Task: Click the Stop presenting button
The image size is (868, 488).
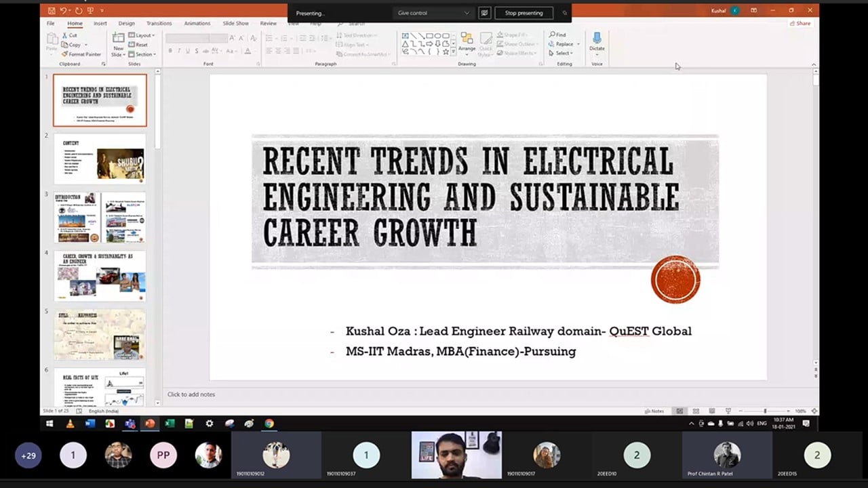Action: [x=524, y=13]
